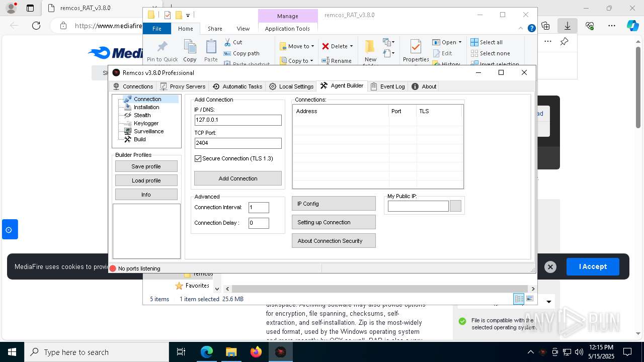Select Connection in the builder tree
644x362 pixels.
[x=147, y=99]
